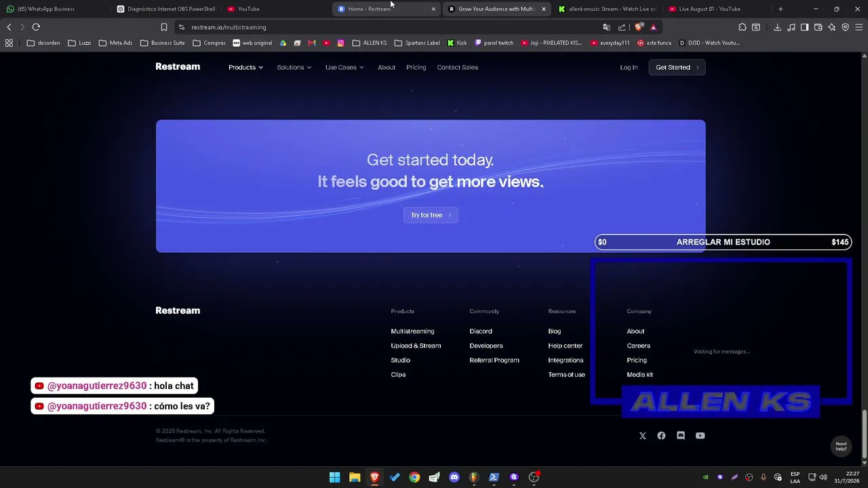
Task: Open the Terms of use footer link
Action: pyautogui.click(x=566, y=375)
